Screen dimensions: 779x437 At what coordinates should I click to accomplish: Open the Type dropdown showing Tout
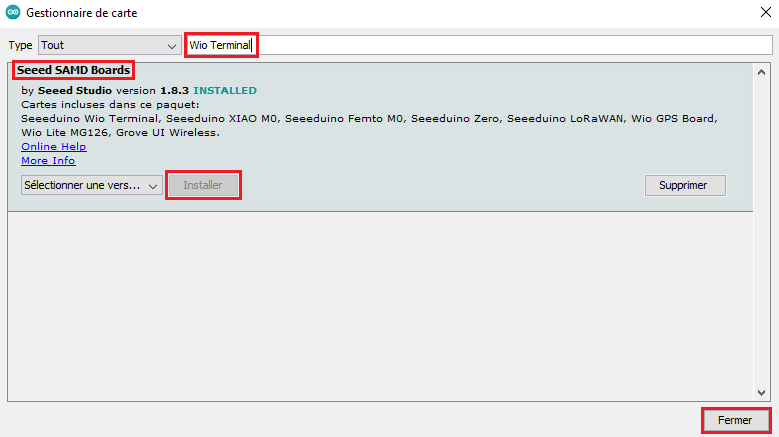[x=109, y=45]
